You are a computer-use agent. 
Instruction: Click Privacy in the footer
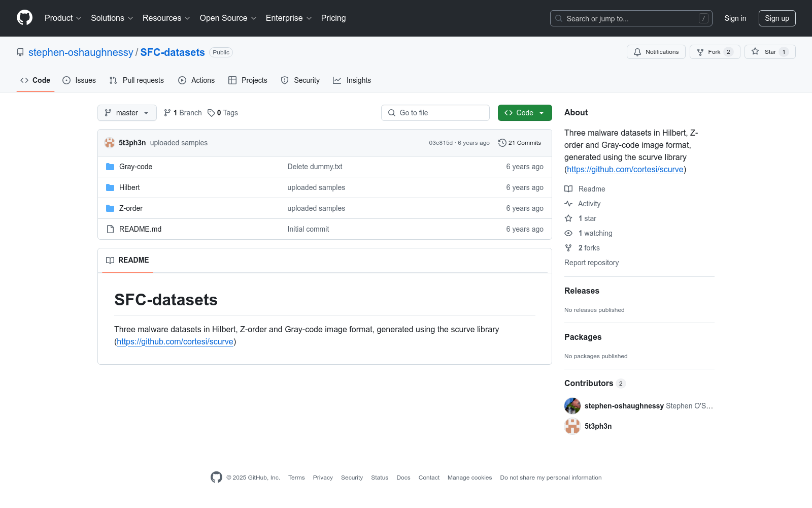pos(323,478)
